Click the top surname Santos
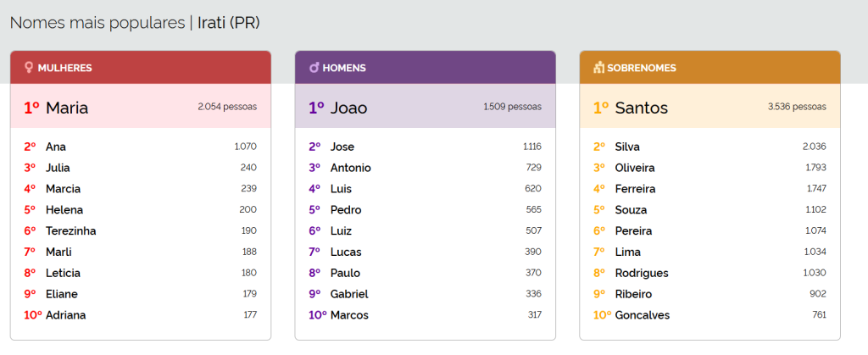This screenshot has height=355, width=868. (x=642, y=108)
